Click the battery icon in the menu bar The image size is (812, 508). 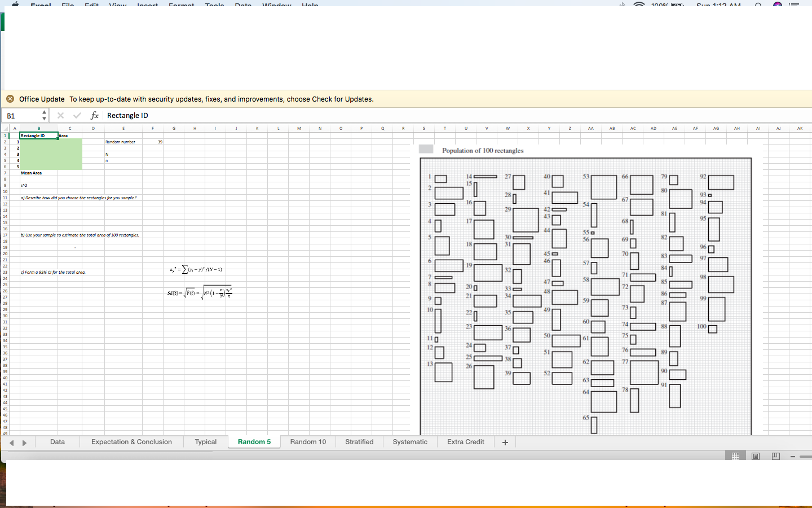(677, 5)
